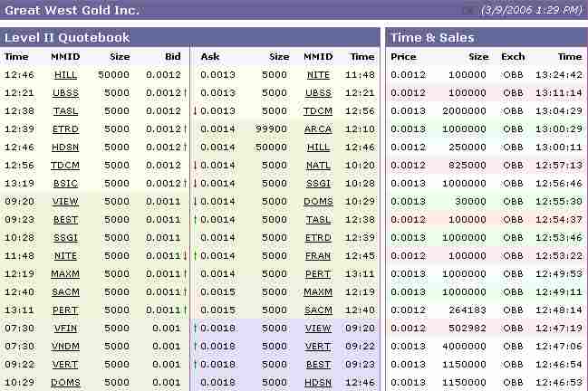Click MAXM link bidding 0.0011
588x391 pixels.
65,274
